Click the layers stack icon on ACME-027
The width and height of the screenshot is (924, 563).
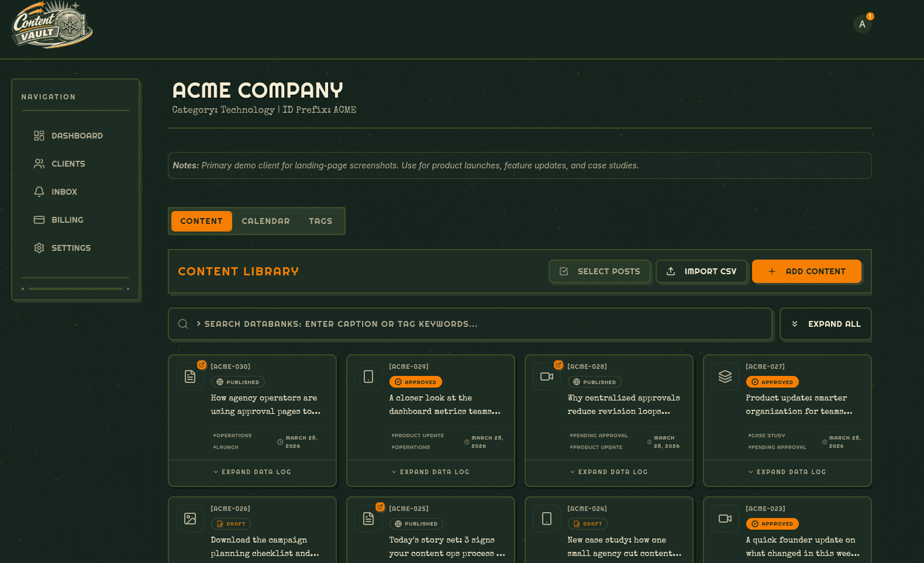tap(725, 377)
